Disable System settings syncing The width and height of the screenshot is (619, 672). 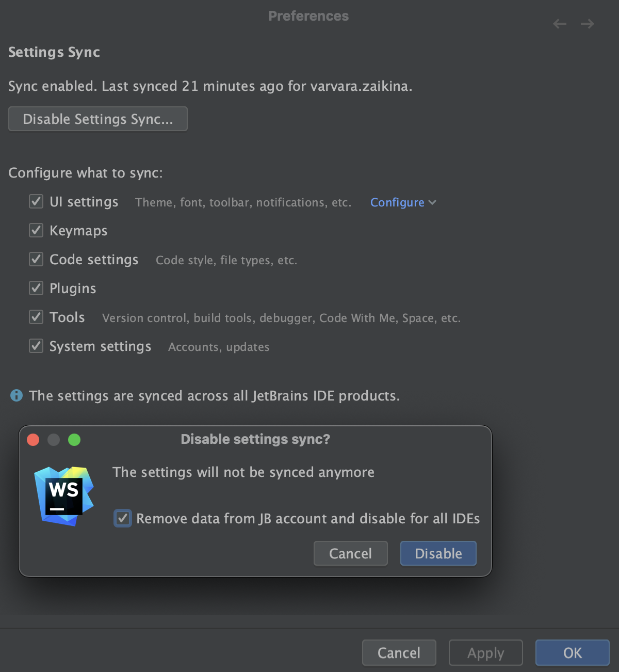(36, 346)
